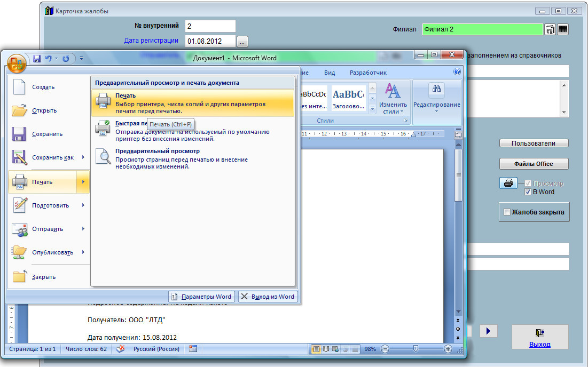This screenshot has width=588, height=367.
Task: Click the table grid icon beside the Филиал field
Action: click(x=563, y=29)
